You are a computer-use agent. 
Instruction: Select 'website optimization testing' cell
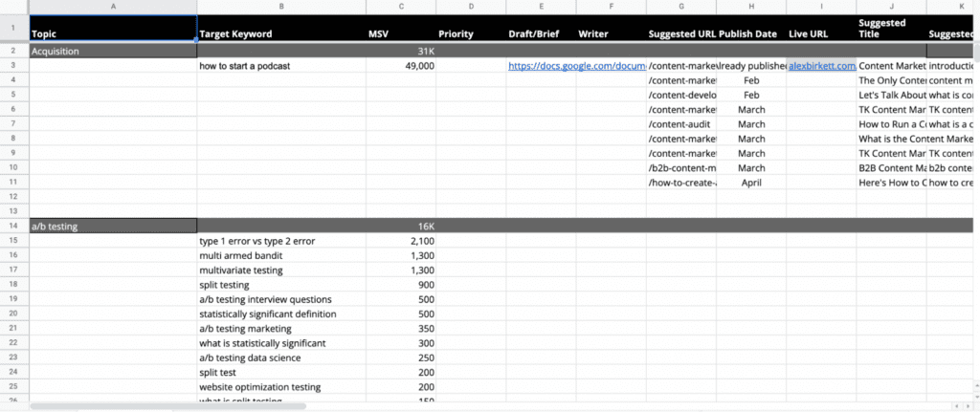point(281,387)
